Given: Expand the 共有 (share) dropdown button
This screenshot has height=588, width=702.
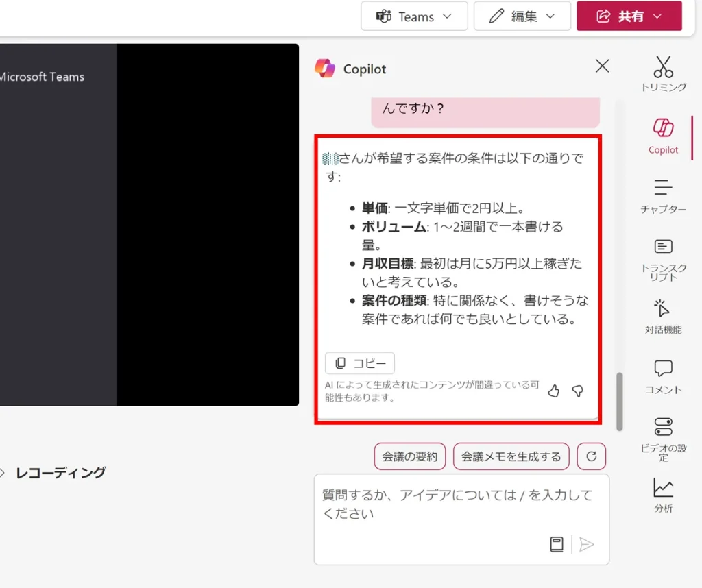Looking at the screenshot, I should coord(629,16).
